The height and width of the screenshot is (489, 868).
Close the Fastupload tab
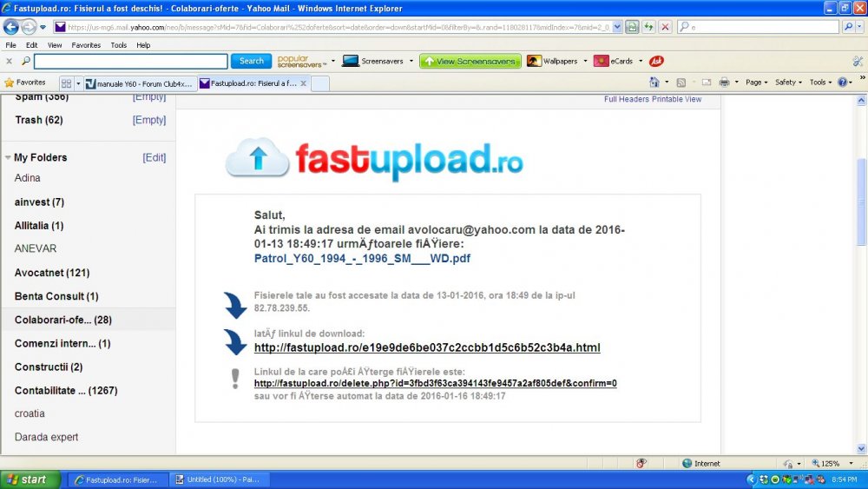point(303,83)
